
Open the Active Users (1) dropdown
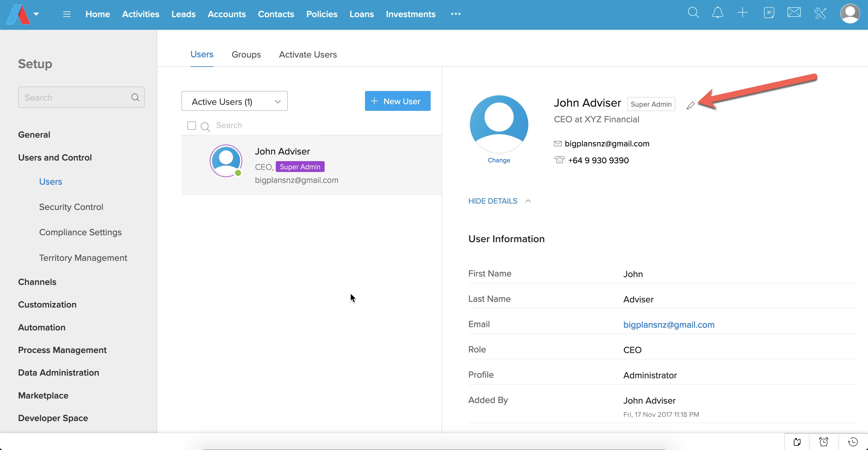pos(234,101)
